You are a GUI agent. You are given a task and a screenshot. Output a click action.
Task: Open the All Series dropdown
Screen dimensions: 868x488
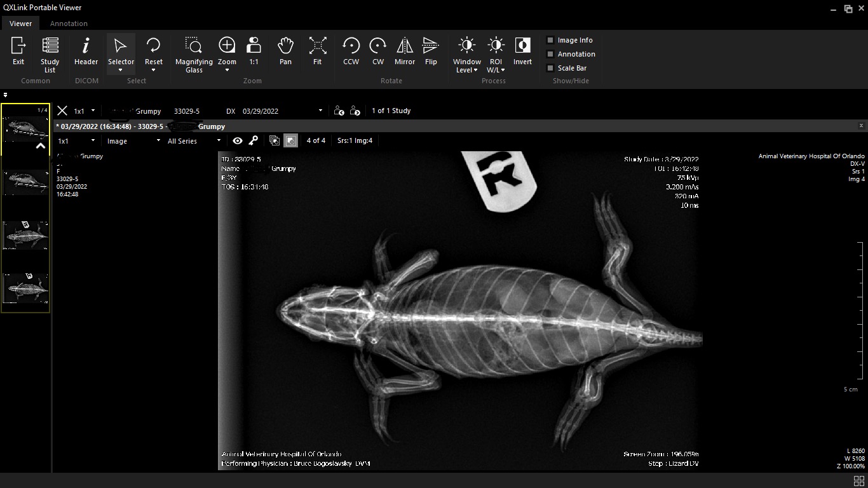pyautogui.click(x=194, y=141)
